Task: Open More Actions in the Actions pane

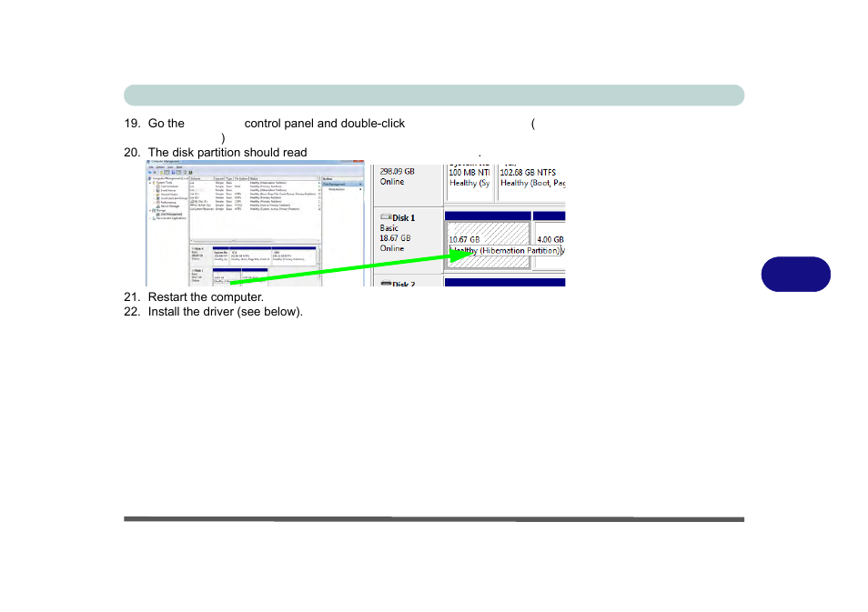Action: tap(342, 189)
